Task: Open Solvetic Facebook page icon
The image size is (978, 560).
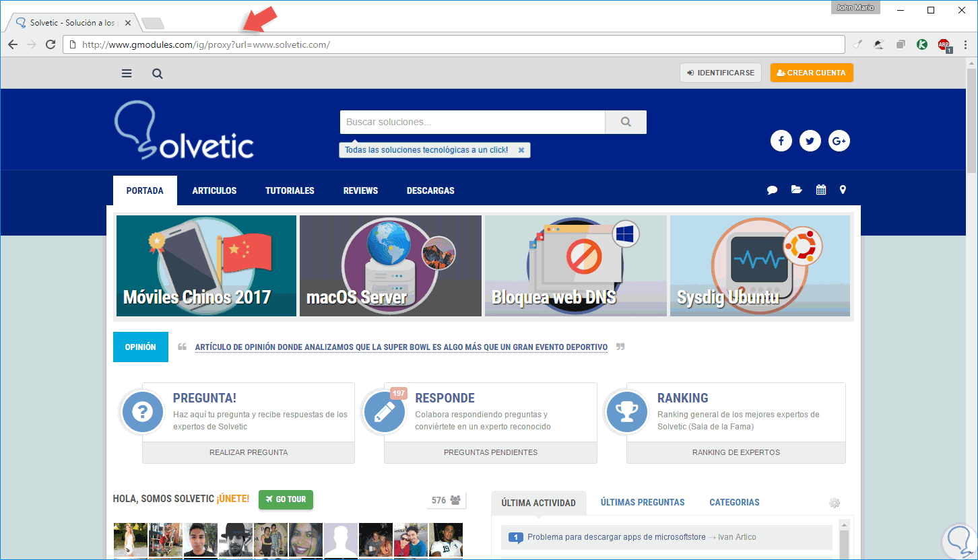Action: [781, 141]
